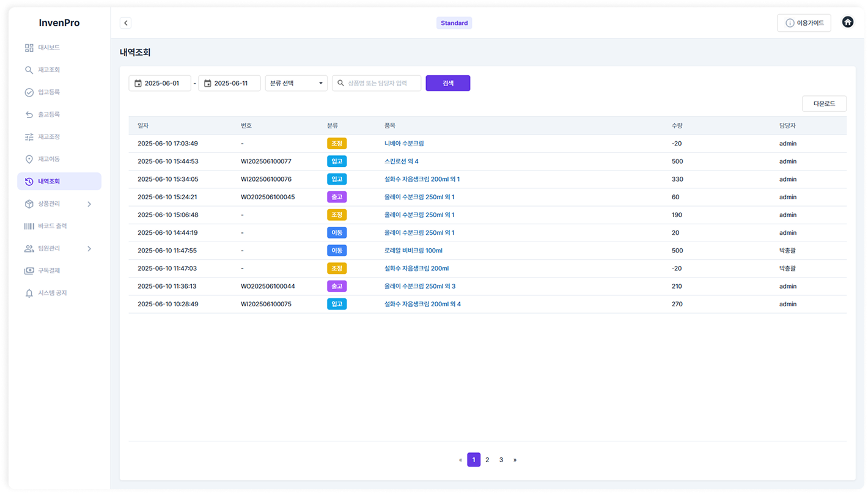Screen dimensions: 868x494
Task: Open the 분류 선택 dropdown
Action: 296,83
